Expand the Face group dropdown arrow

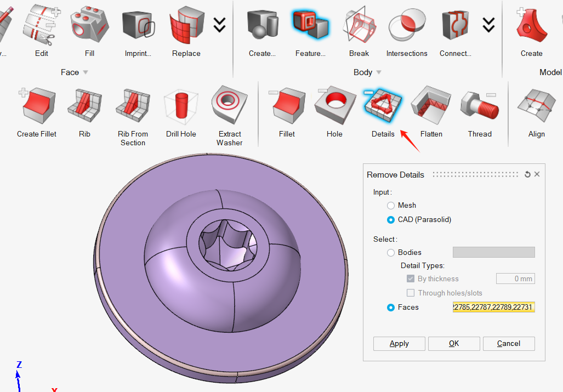tap(86, 72)
